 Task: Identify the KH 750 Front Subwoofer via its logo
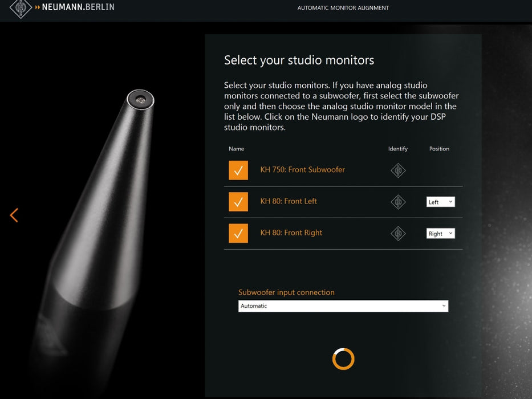[x=398, y=170]
